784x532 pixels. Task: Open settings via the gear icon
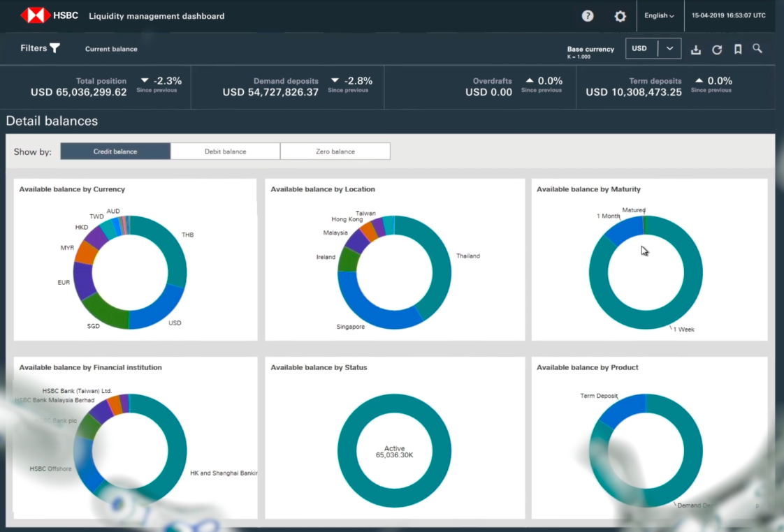pyautogui.click(x=620, y=16)
